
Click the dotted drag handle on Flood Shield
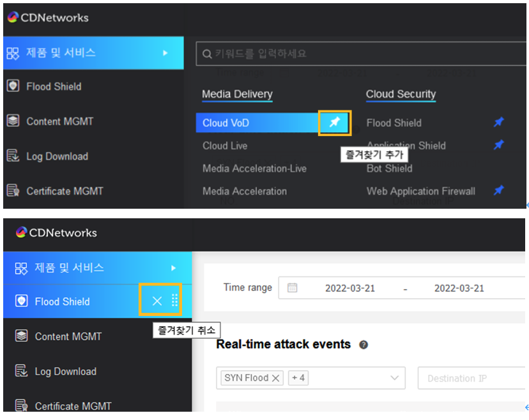[x=174, y=301]
